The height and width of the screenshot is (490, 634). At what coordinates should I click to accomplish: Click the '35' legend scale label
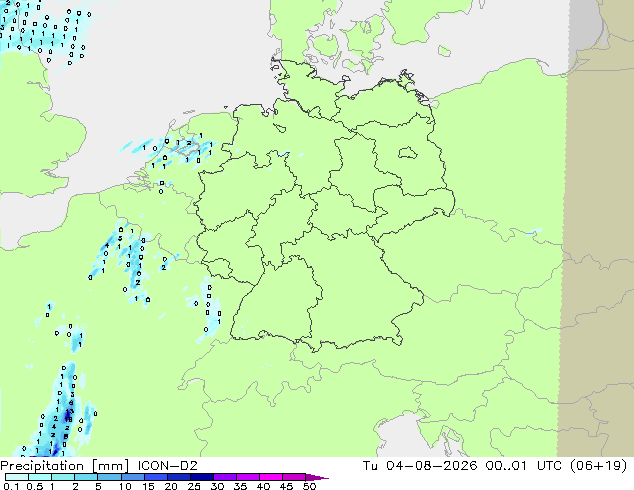pos(240,486)
